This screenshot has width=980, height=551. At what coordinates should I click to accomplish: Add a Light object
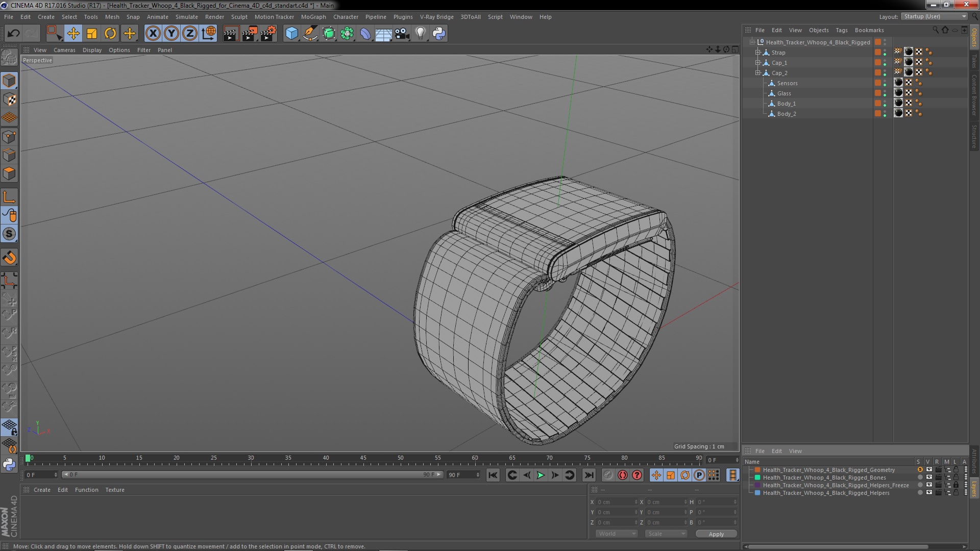tap(420, 34)
